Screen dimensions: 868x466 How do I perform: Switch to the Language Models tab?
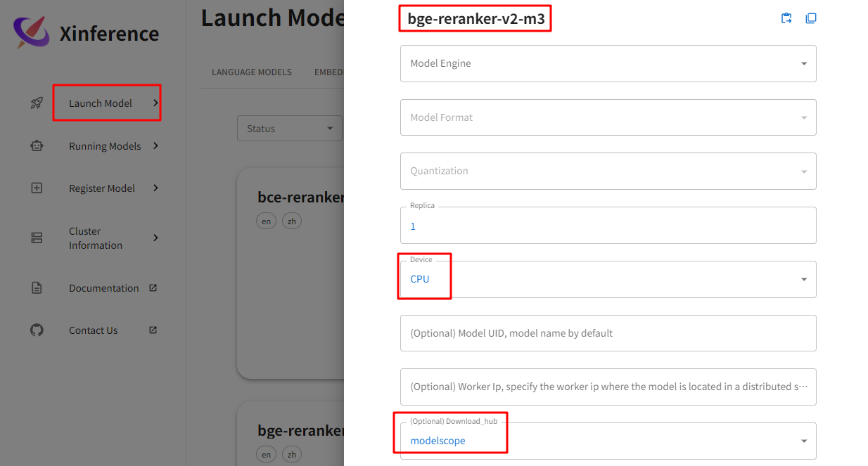252,72
